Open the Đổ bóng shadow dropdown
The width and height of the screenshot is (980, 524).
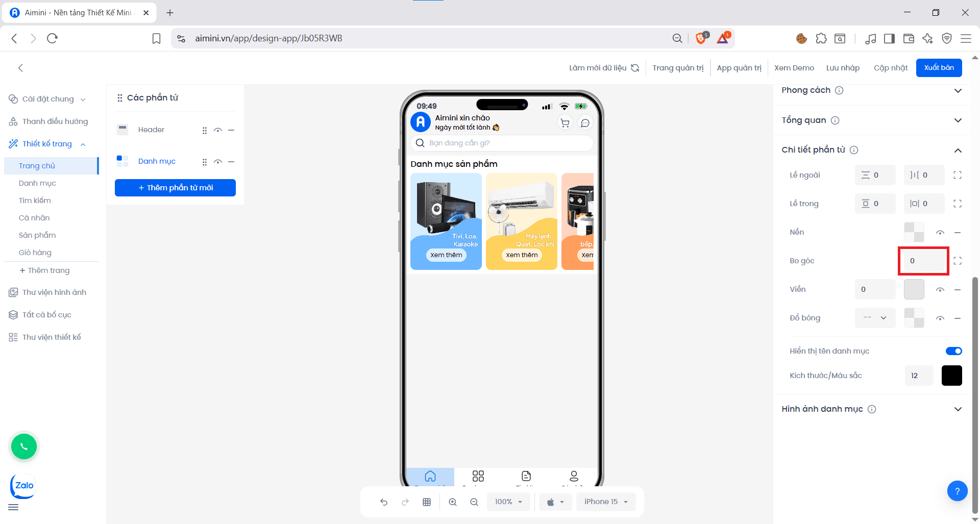875,318
